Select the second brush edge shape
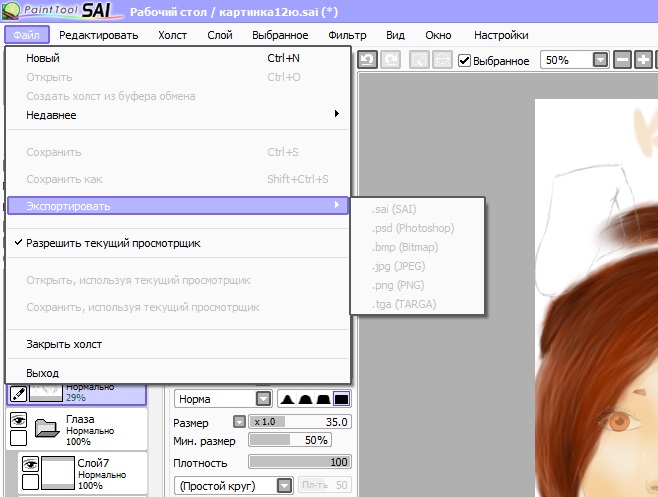This screenshot has width=658, height=497. (305, 399)
